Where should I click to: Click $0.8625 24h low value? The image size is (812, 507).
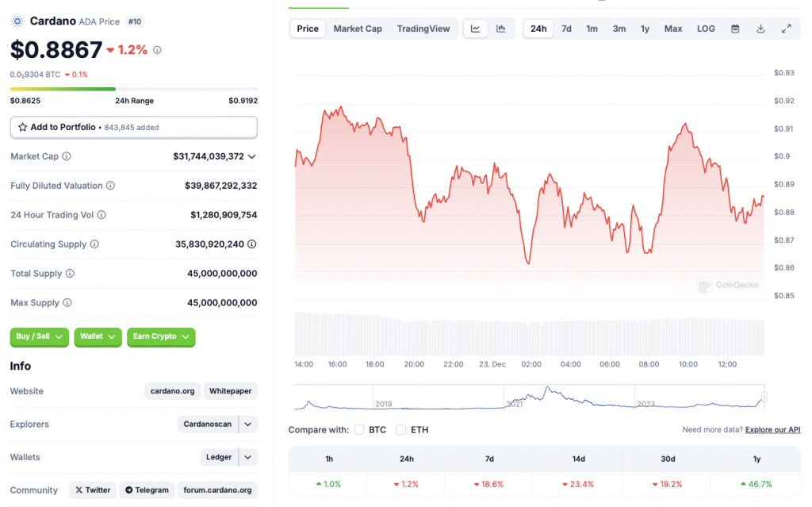click(x=25, y=101)
